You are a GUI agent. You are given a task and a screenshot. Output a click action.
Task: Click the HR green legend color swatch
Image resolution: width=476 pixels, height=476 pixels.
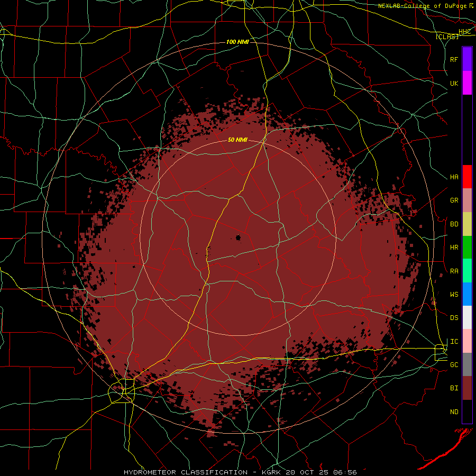[467, 248]
